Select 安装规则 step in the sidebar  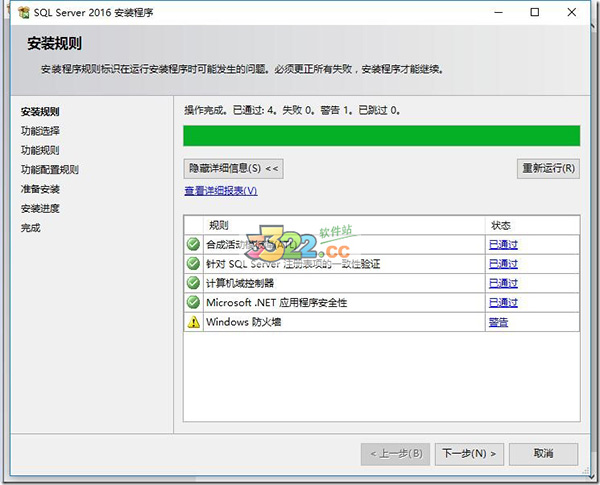point(40,112)
